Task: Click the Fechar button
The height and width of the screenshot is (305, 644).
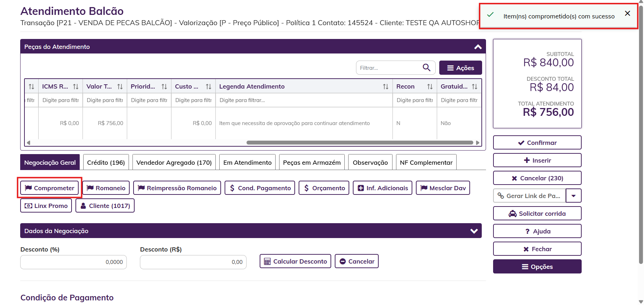Action: [x=537, y=249]
